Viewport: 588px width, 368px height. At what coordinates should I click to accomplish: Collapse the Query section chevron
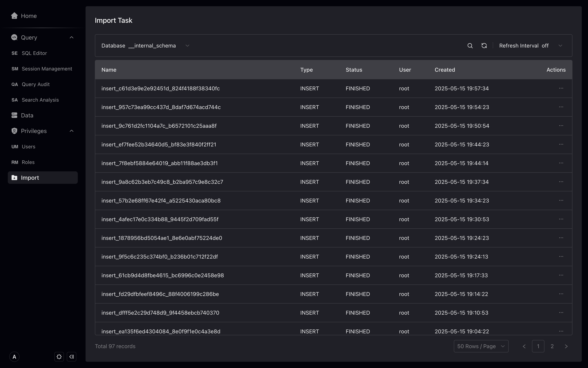pos(71,37)
